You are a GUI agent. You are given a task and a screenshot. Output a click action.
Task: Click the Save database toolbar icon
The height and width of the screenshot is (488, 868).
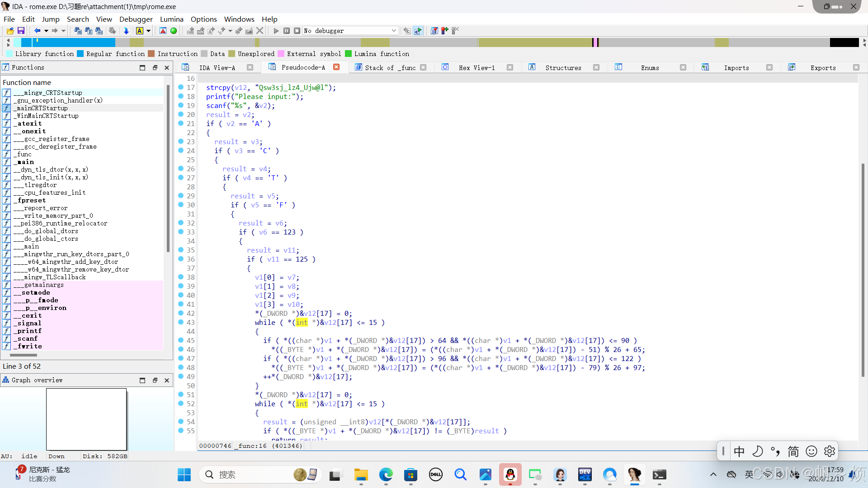[21, 31]
